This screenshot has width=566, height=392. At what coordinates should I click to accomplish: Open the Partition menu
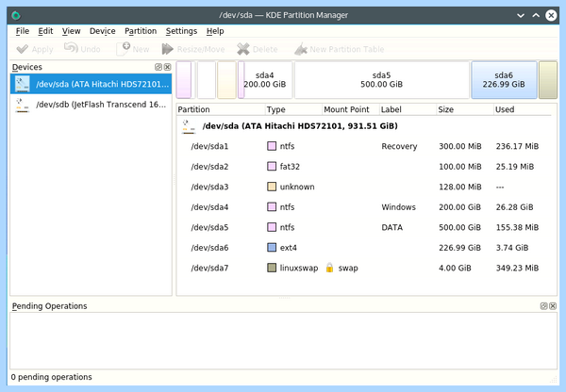tap(141, 31)
